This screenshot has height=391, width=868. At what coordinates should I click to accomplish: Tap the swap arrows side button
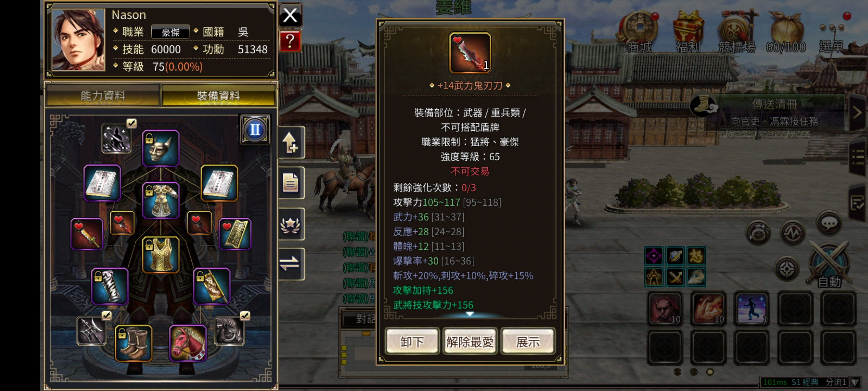pos(291,264)
